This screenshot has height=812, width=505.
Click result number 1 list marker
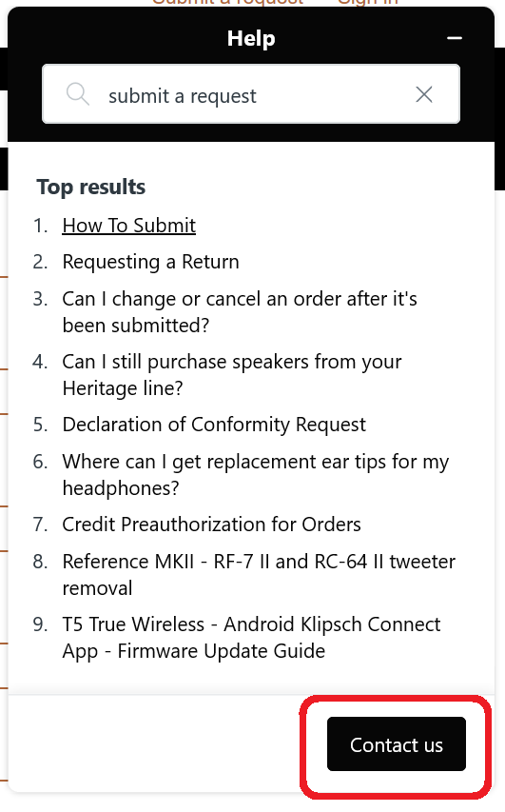tap(40, 226)
